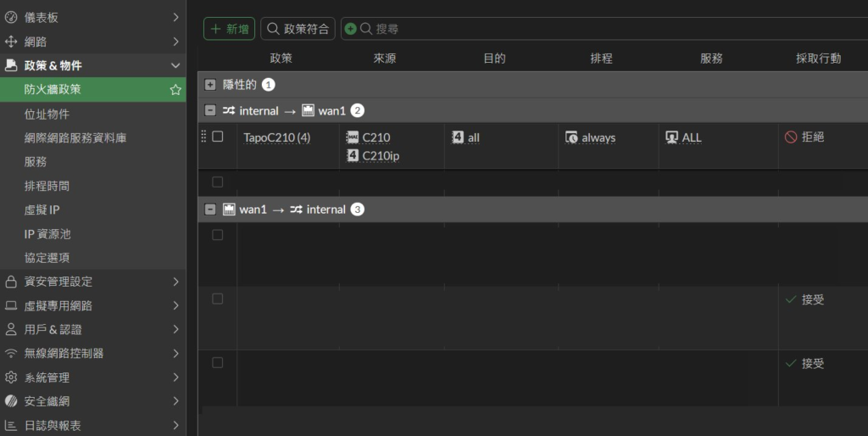Click into the 搜尋 search field
The width and height of the screenshot is (868, 436).
[x=593, y=29]
